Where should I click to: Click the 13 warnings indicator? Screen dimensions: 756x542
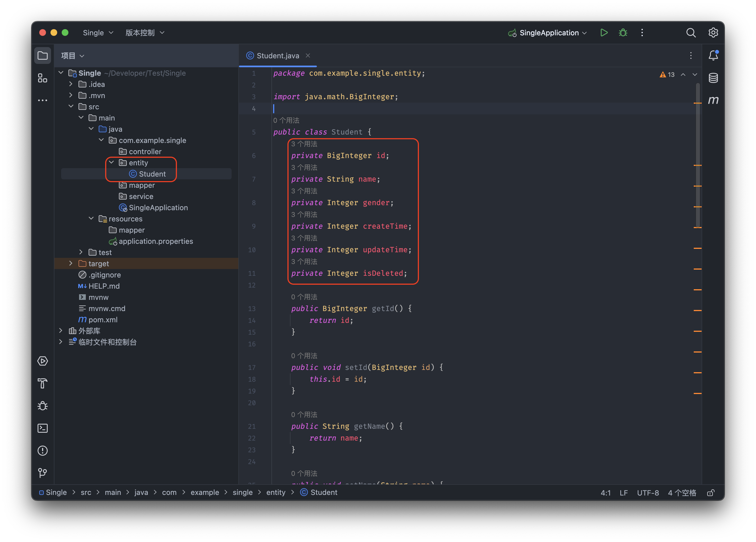click(667, 75)
